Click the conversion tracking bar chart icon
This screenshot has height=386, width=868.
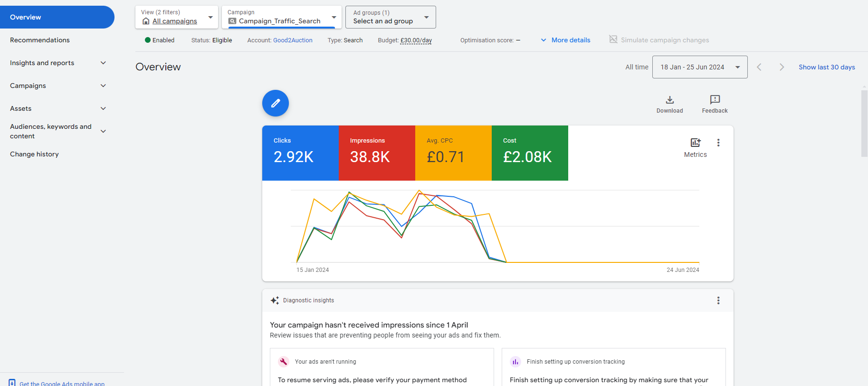tap(515, 362)
